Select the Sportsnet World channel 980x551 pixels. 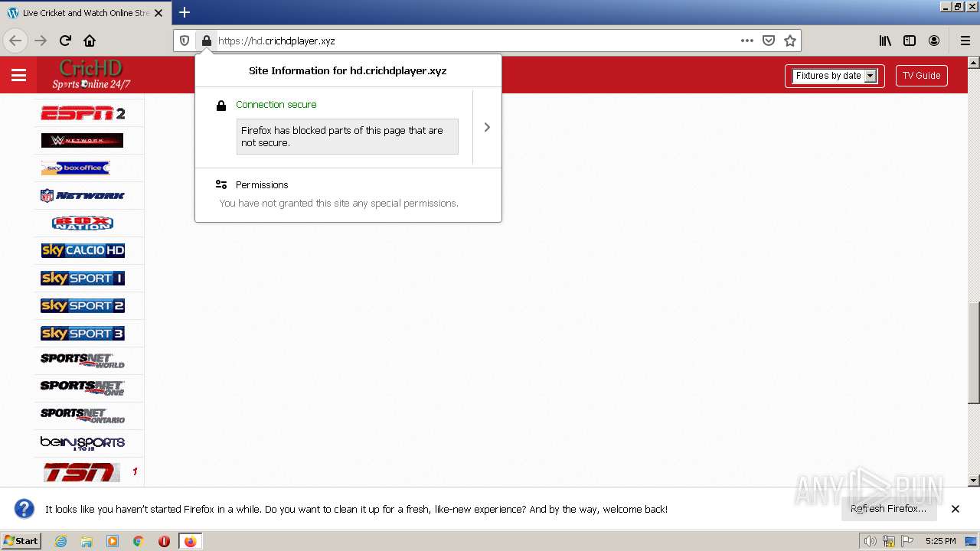[82, 361]
